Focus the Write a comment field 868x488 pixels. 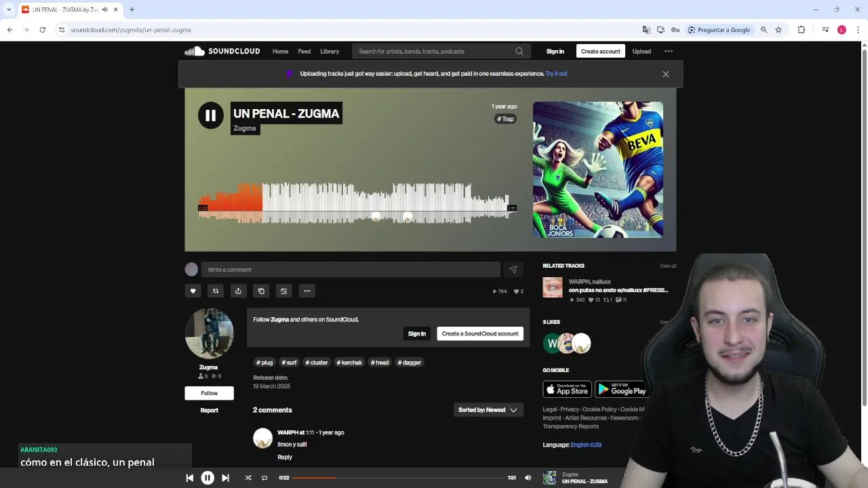coord(351,270)
